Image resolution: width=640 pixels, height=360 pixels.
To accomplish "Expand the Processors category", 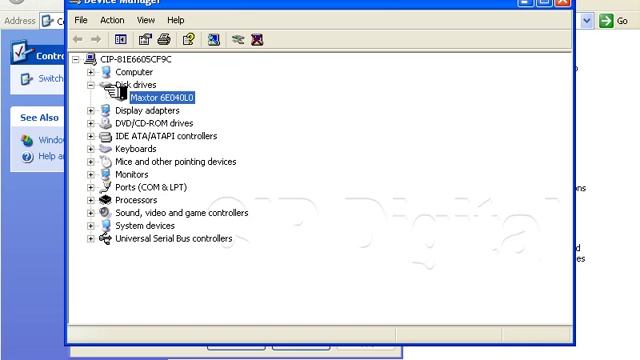I will click(x=91, y=200).
